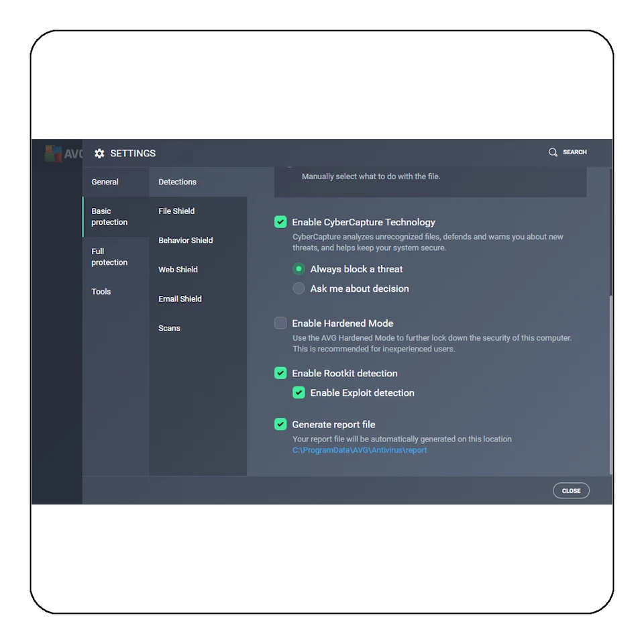Open Behavior Shield settings
The width and height of the screenshot is (644, 644).
186,240
